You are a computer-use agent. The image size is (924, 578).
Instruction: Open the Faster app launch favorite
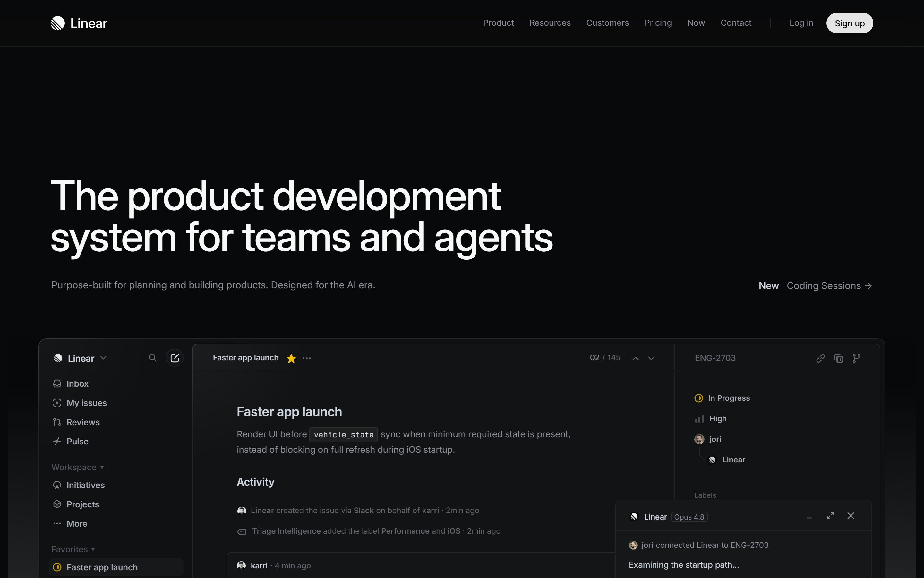116,567
